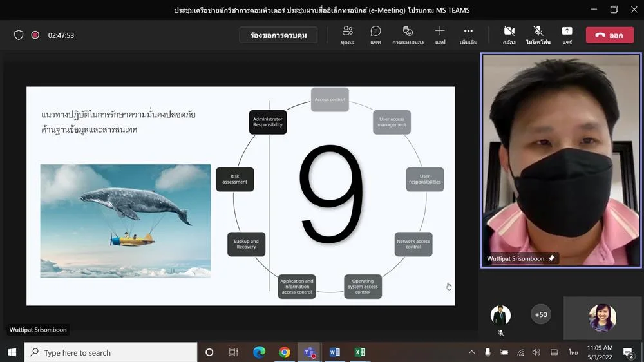This screenshot has width=644, height=362.
Task: Open Reactions (การตอบสนอง) menu
Action: [x=408, y=35]
